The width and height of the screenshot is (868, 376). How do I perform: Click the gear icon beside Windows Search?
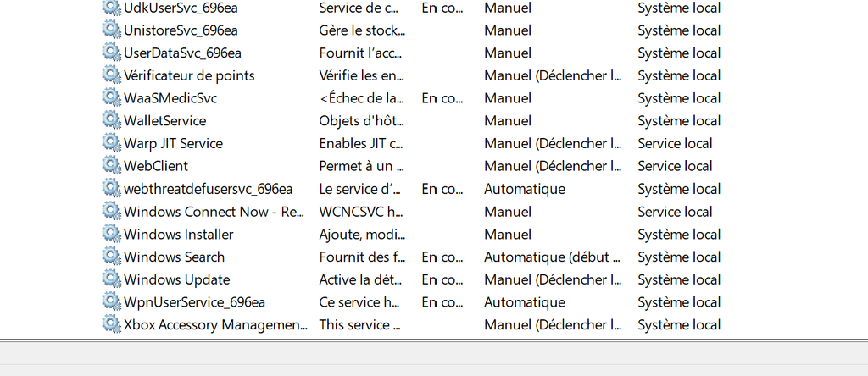tap(111, 257)
